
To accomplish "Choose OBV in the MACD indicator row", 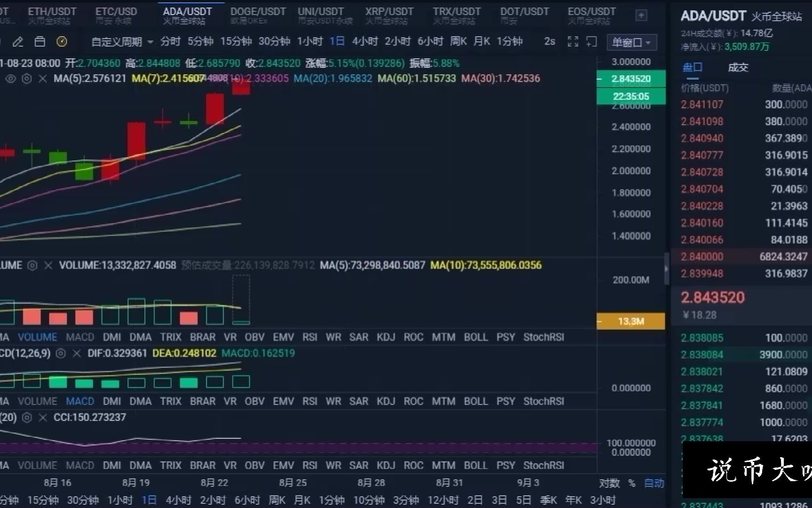I will tap(254, 401).
